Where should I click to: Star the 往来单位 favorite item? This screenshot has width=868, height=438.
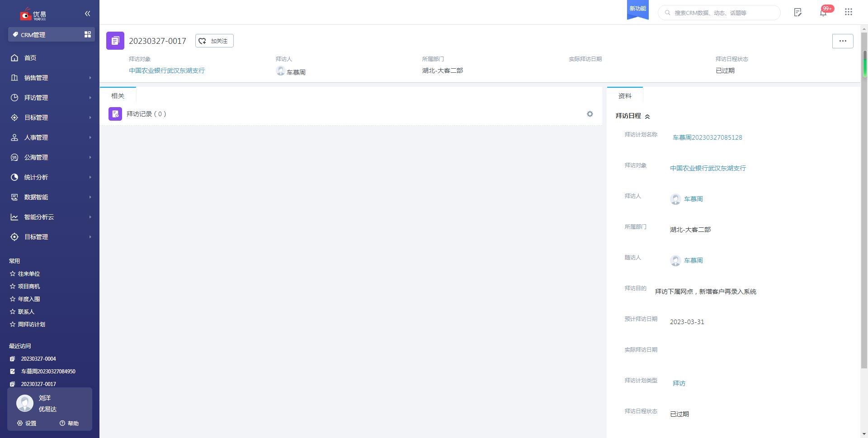pyautogui.click(x=13, y=274)
